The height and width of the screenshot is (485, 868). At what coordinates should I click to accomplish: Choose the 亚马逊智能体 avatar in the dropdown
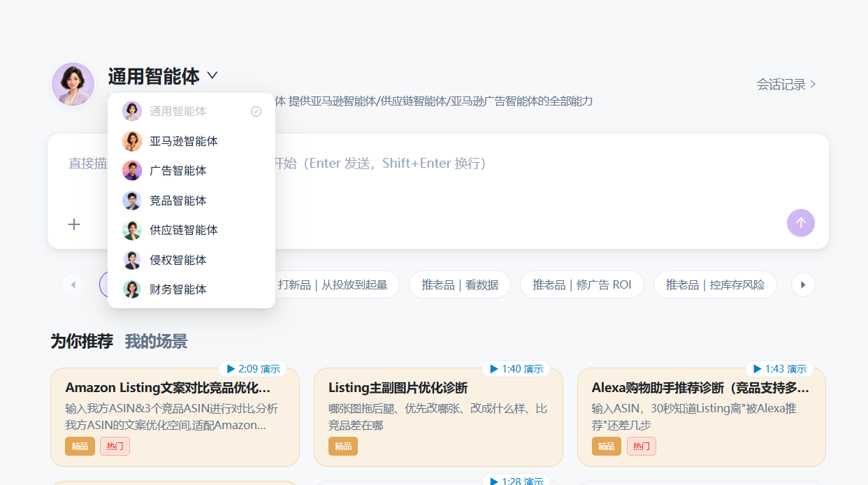[132, 141]
